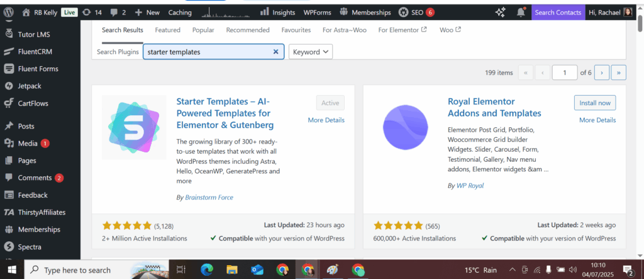Open the SEO menu with 6 alerts
This screenshot has height=279, width=644.
pyautogui.click(x=416, y=13)
